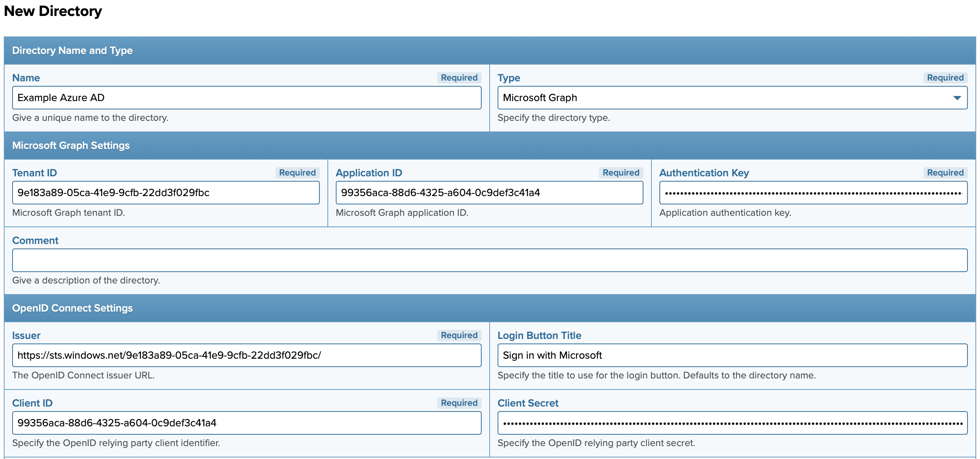The height and width of the screenshot is (459, 980).
Task: Click the relying party client identifier hint
Action: click(116, 443)
